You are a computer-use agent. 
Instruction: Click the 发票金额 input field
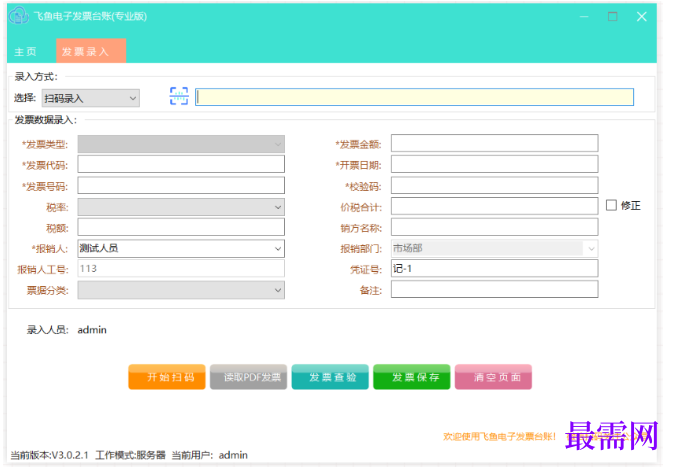(x=494, y=143)
